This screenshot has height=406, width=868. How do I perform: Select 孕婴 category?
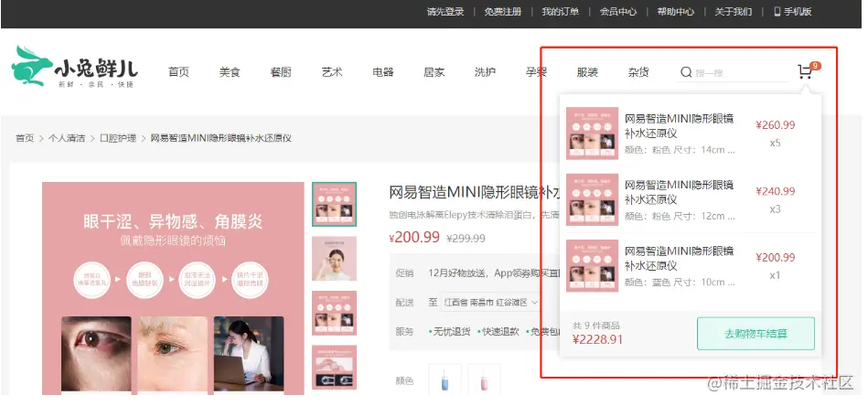(536, 72)
